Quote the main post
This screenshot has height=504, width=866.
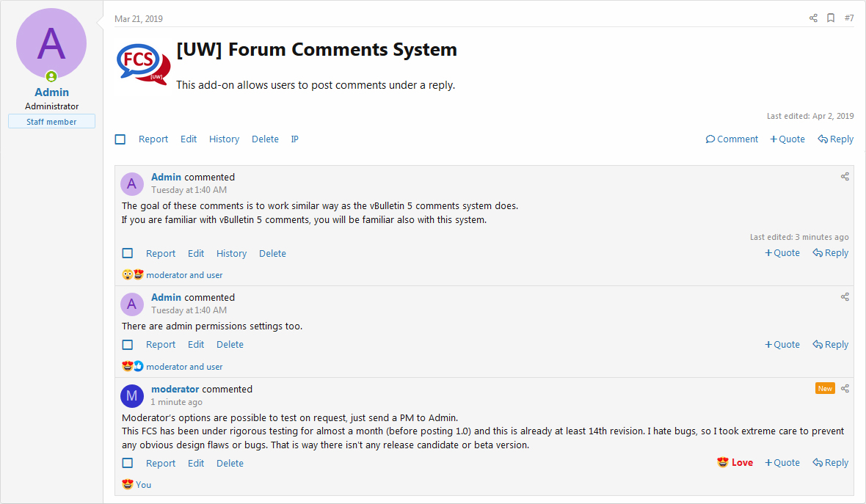787,139
